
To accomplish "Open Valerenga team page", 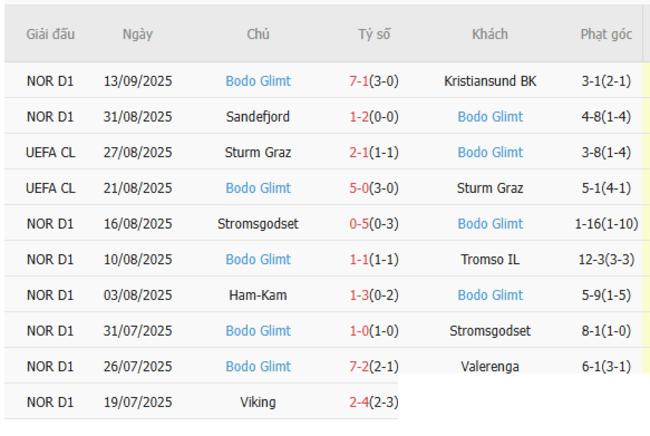I will (x=490, y=367).
